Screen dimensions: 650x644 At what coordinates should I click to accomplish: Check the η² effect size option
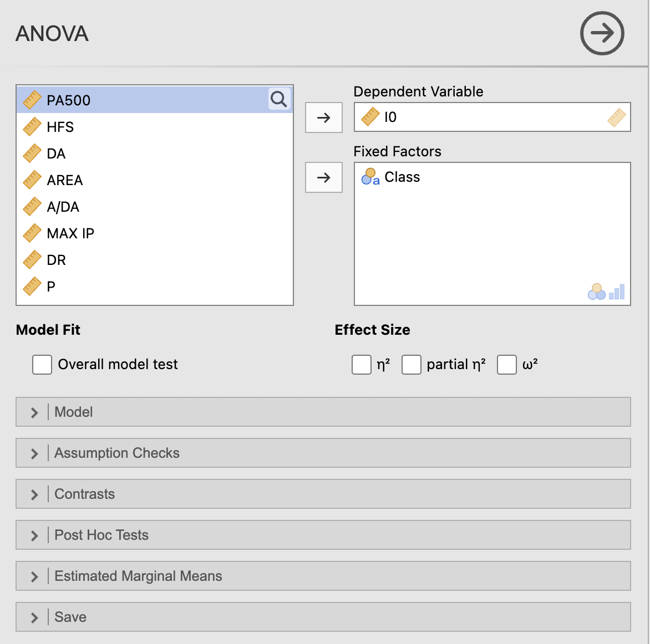pos(362,365)
